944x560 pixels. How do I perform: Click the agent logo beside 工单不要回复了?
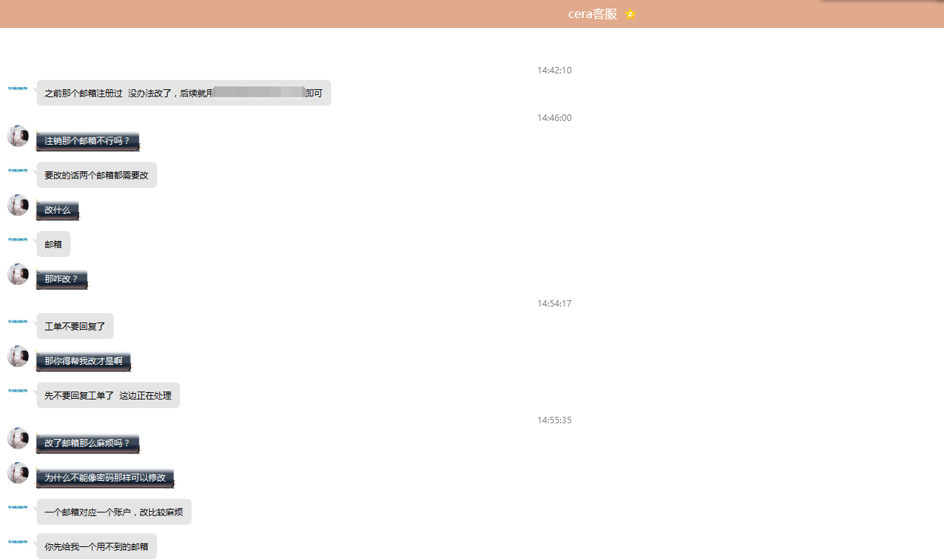(x=18, y=322)
